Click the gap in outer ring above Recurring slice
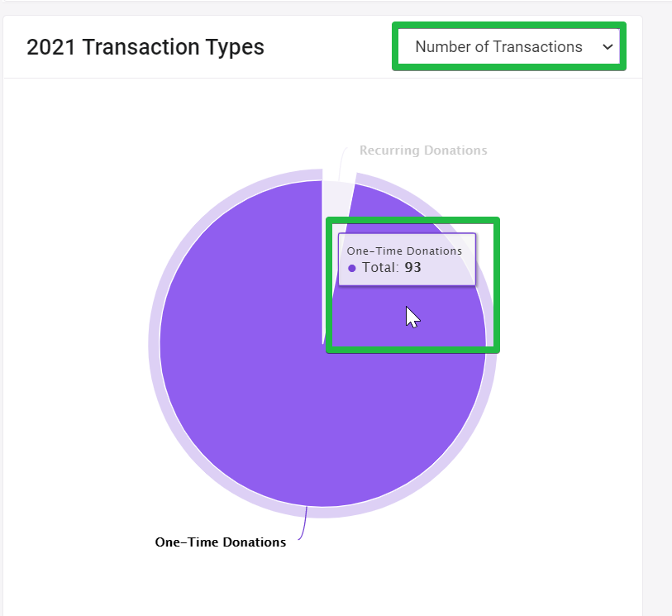Image resolution: width=672 pixels, height=616 pixels. (x=340, y=175)
